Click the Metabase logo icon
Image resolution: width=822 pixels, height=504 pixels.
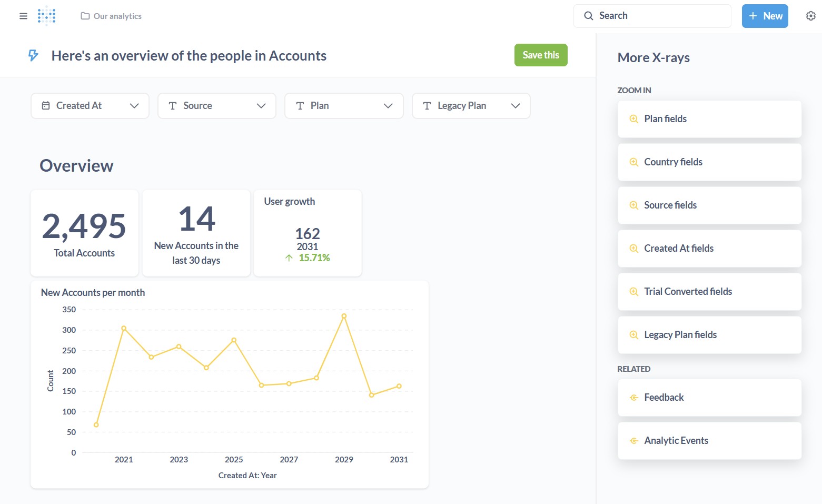(x=46, y=16)
